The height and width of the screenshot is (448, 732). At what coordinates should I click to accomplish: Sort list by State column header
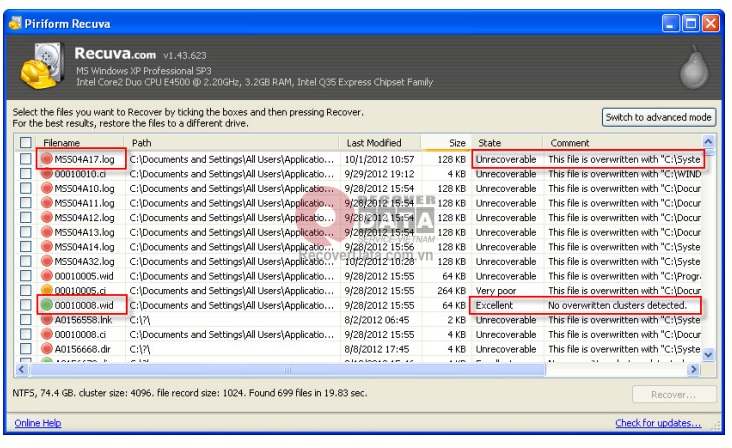(x=507, y=143)
